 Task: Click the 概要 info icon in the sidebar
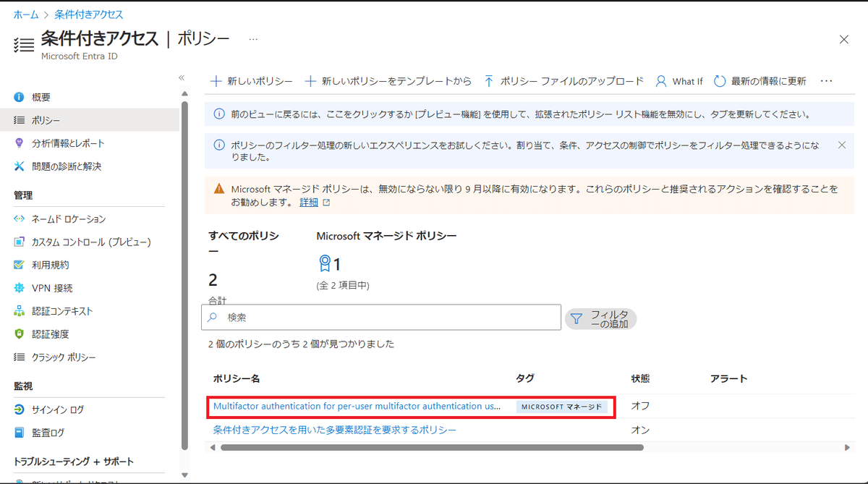[x=20, y=97]
